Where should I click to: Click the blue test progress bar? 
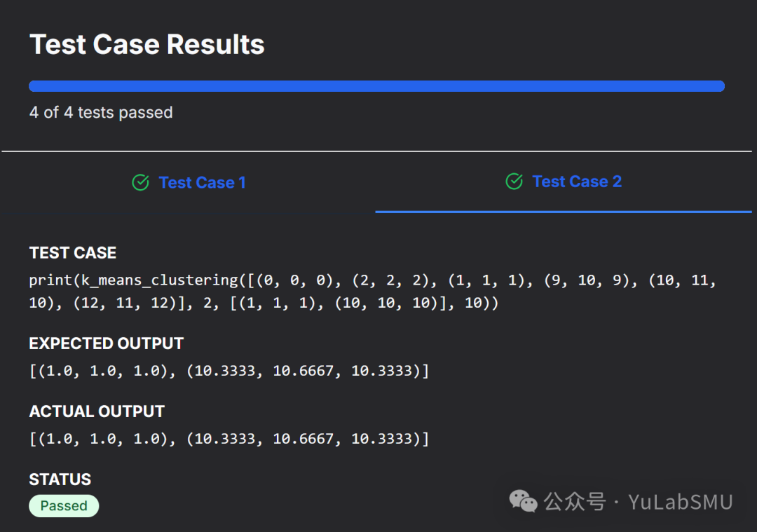(x=376, y=86)
